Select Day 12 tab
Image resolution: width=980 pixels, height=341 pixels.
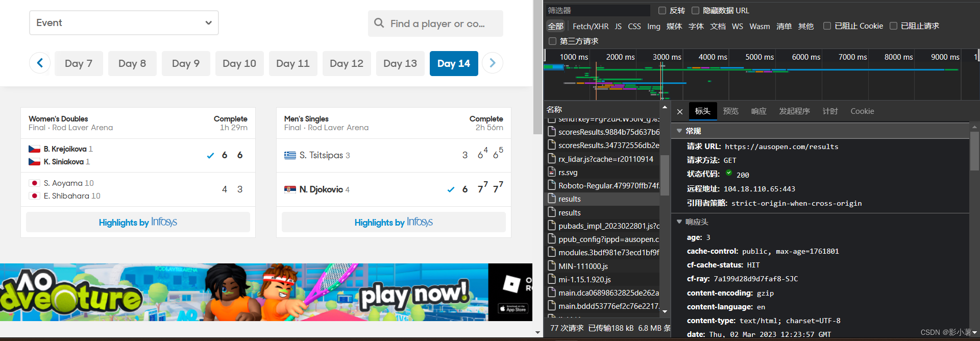347,63
